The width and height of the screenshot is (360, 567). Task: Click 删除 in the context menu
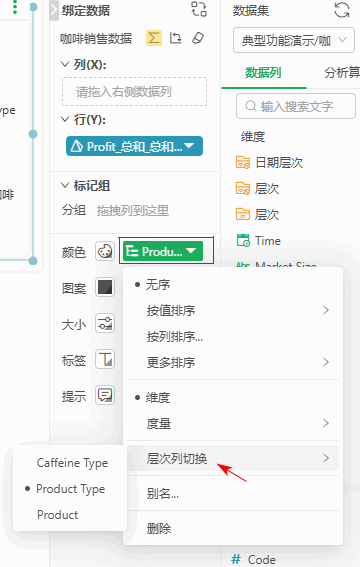[159, 529]
